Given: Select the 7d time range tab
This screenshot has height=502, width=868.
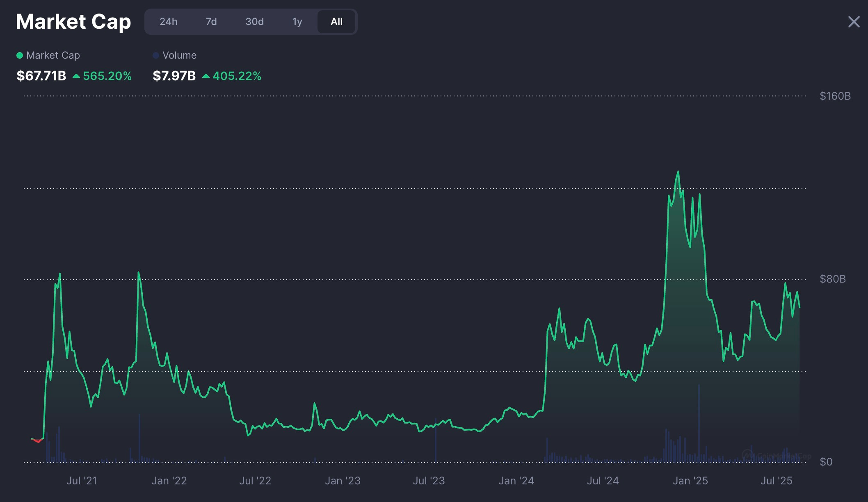Looking at the screenshot, I should (x=211, y=22).
